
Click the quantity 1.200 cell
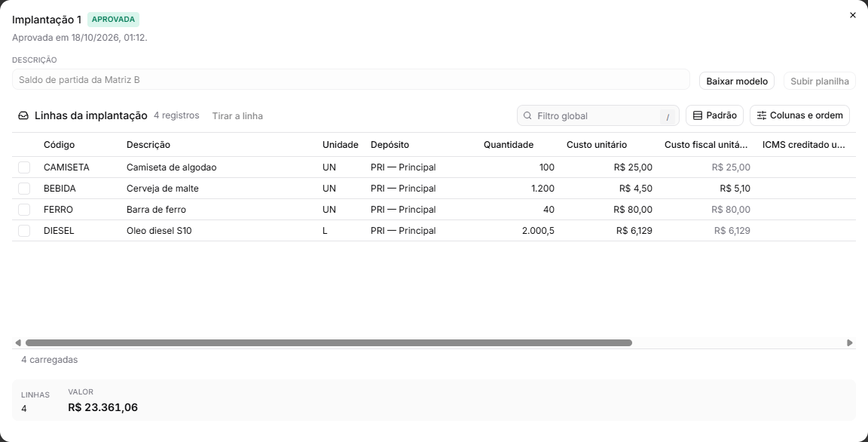pos(542,189)
